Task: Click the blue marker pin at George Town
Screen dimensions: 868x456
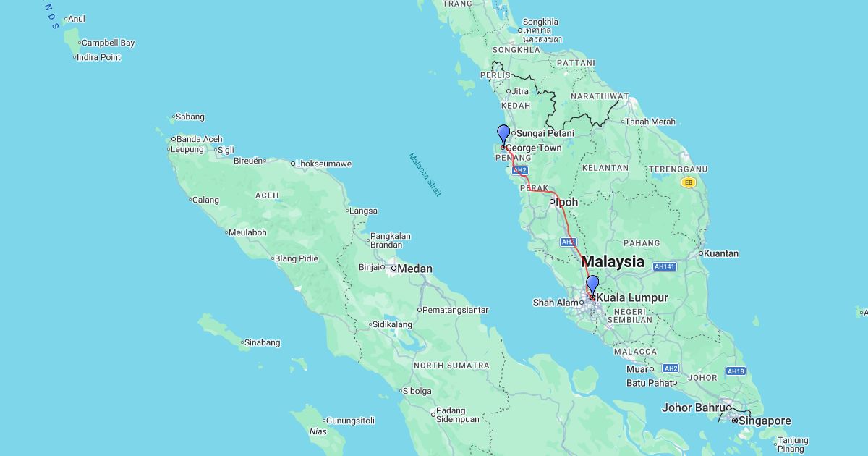Action: click(503, 135)
